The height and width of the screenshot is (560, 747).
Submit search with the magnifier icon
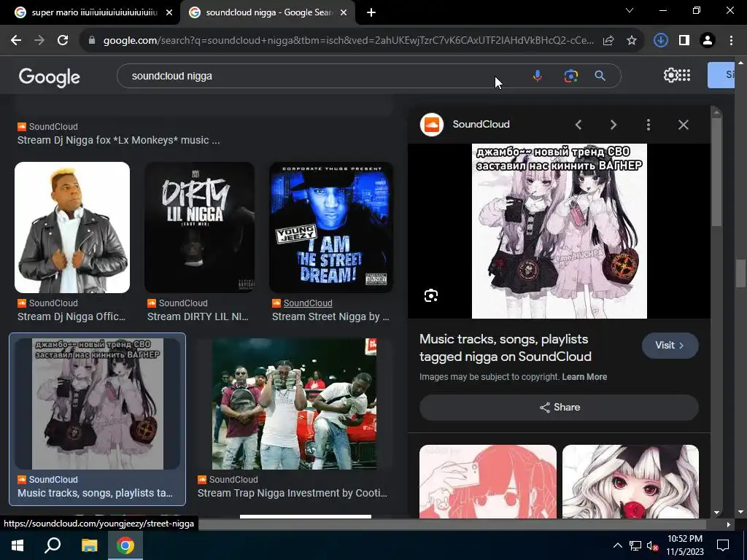click(600, 76)
